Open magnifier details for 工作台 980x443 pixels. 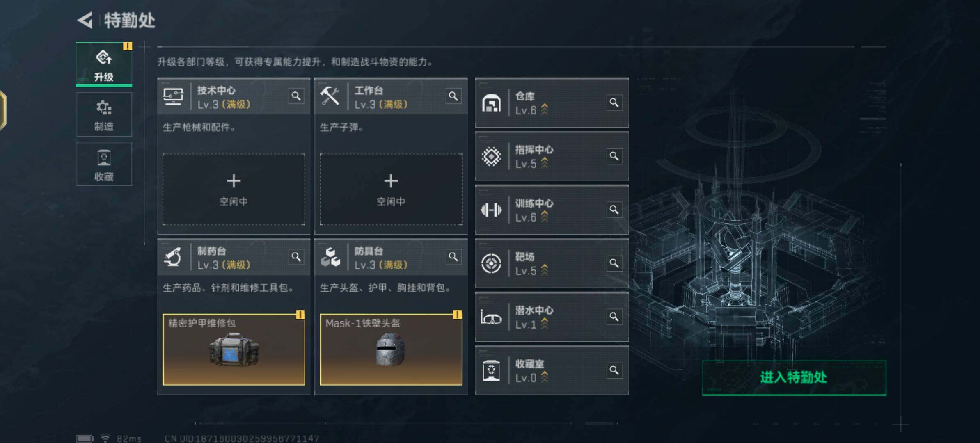[x=453, y=96]
